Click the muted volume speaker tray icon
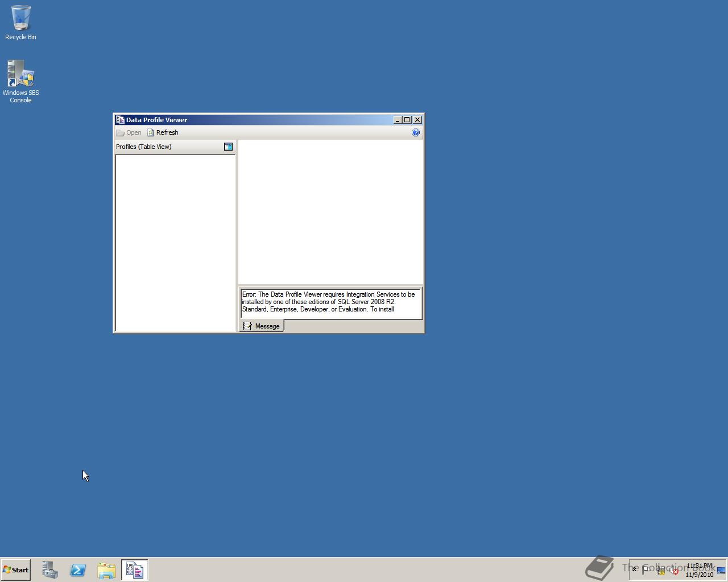The height and width of the screenshot is (582, 728). pos(673,570)
